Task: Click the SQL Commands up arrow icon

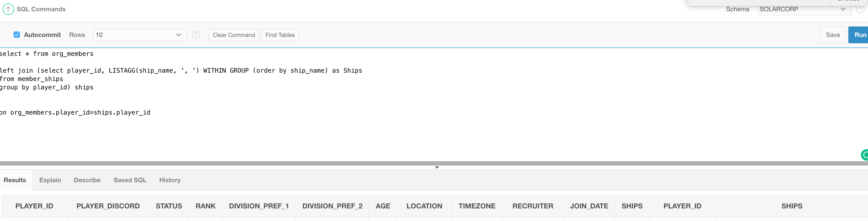Action: click(8, 9)
